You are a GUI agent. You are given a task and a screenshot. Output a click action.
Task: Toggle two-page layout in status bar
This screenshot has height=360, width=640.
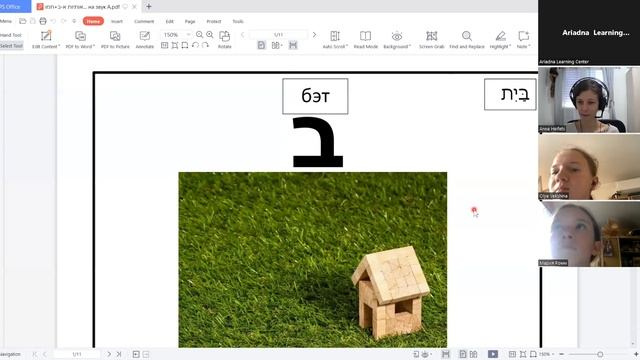click(473, 354)
